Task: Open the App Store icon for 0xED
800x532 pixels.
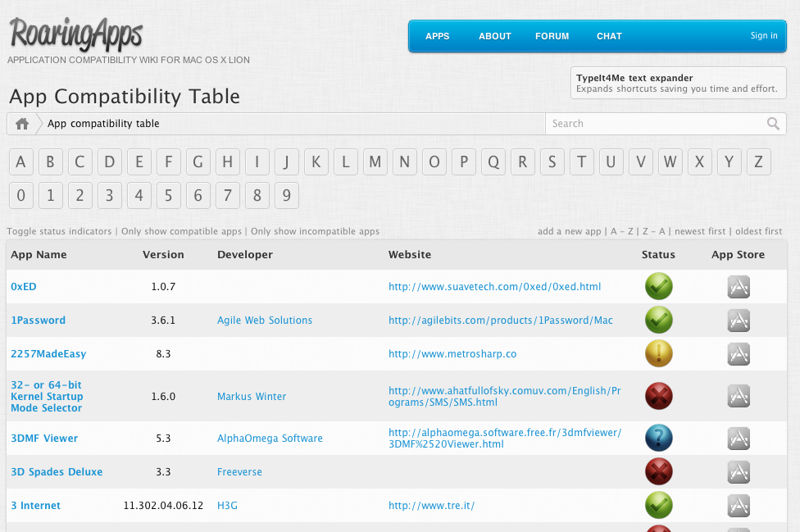Action: pyautogui.click(x=739, y=287)
